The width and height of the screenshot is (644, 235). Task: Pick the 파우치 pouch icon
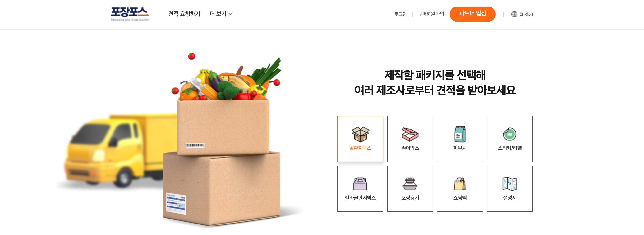[460, 134]
